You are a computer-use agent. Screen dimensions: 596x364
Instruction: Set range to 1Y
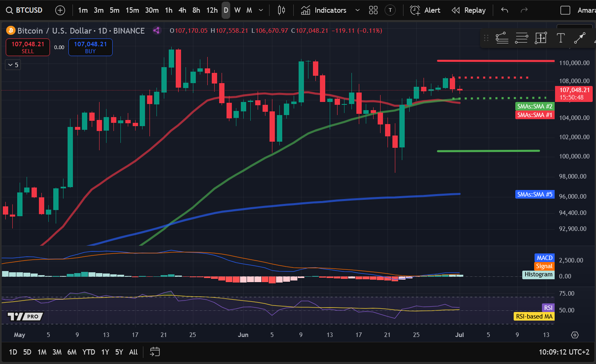pos(105,352)
